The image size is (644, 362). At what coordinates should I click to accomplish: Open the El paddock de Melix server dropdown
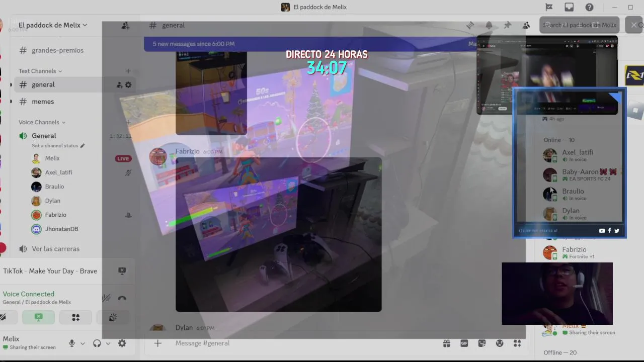tap(53, 25)
